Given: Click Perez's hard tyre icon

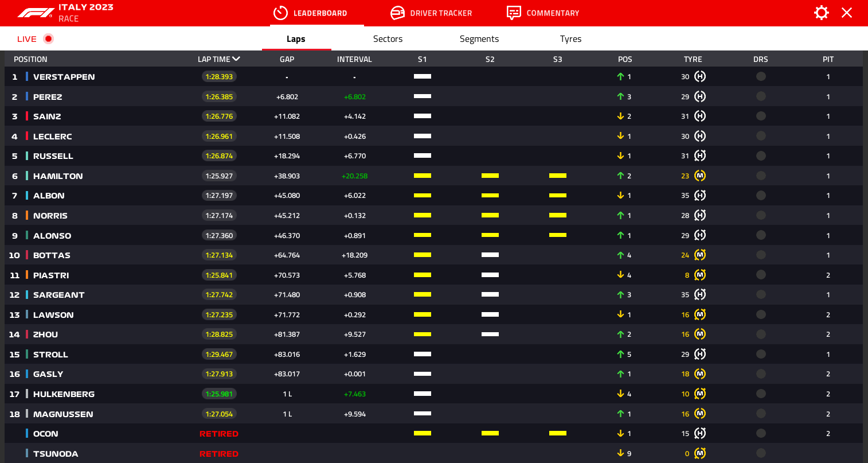Looking at the screenshot, I should tap(700, 96).
